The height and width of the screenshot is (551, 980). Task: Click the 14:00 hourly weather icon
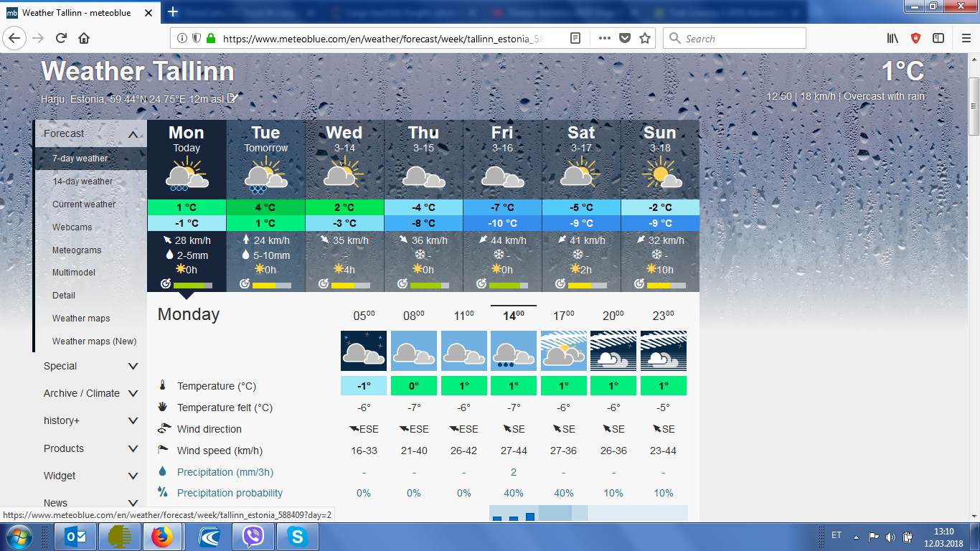pos(514,351)
